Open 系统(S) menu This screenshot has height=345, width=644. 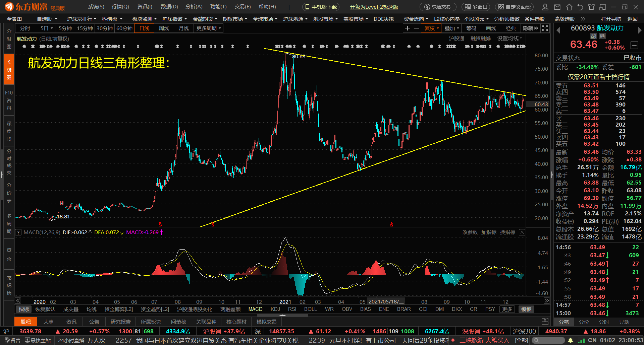[96, 7]
